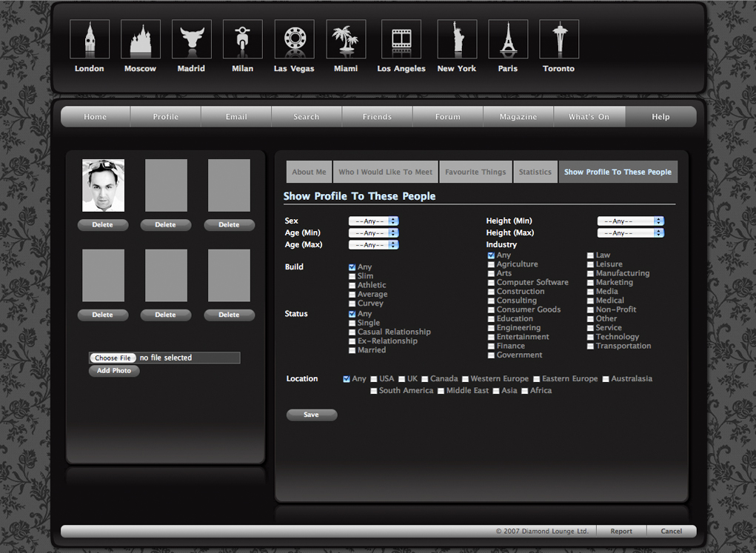Screen dimensions: 756x553
Task: Open the Sex dropdown
Action: coord(374,221)
